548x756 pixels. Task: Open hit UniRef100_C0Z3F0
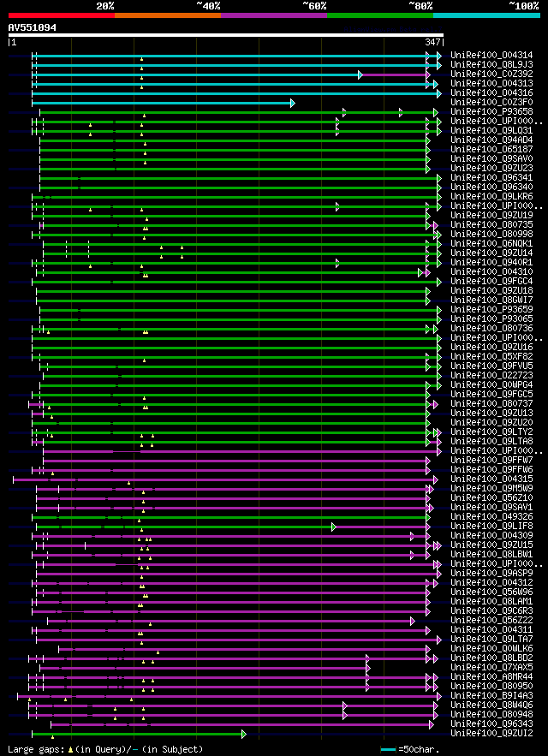point(491,102)
